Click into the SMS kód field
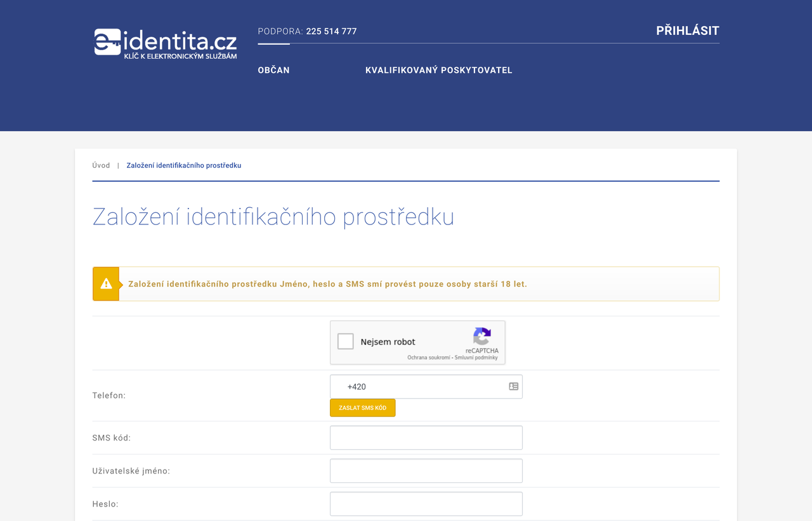The width and height of the screenshot is (812, 521). 426,438
